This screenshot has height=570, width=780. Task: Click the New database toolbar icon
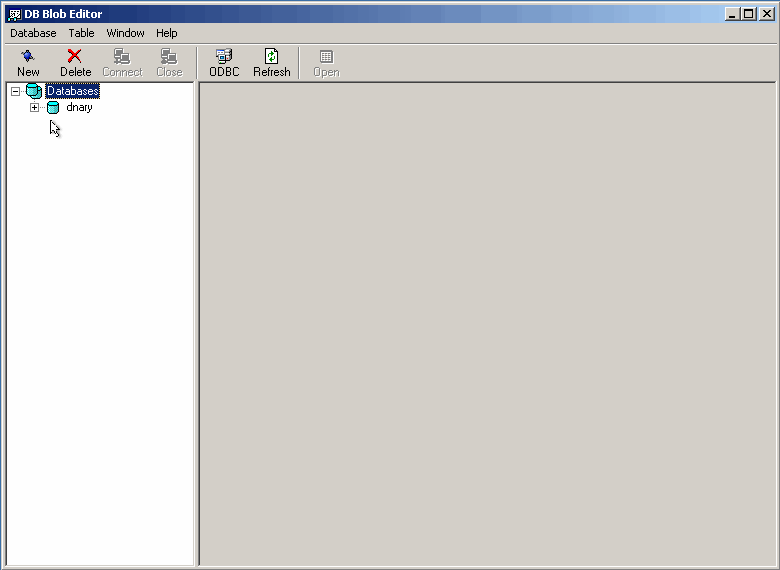tap(28, 63)
